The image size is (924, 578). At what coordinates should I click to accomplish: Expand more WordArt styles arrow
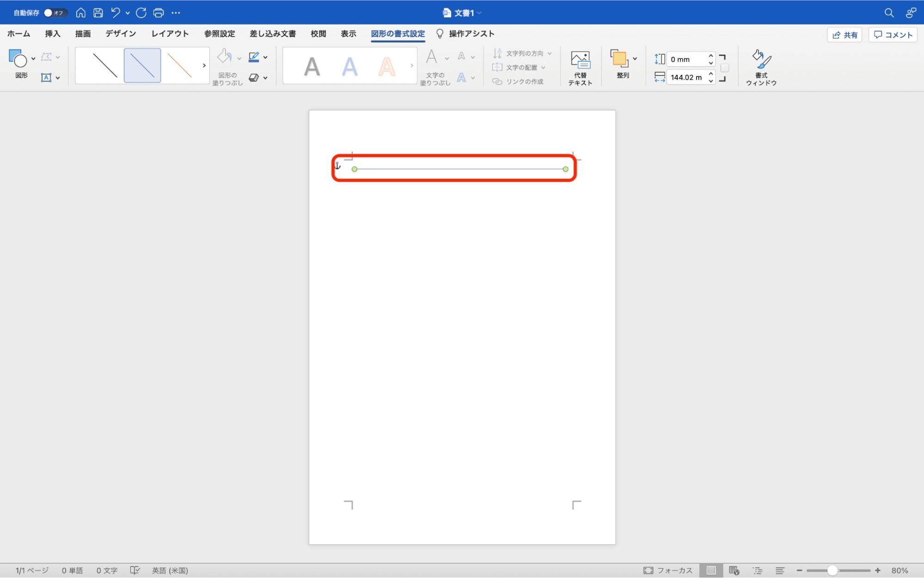pyautogui.click(x=411, y=65)
